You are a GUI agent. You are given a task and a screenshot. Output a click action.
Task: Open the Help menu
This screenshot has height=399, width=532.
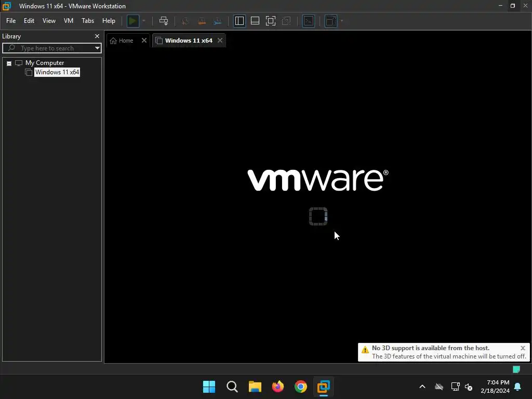click(x=109, y=21)
